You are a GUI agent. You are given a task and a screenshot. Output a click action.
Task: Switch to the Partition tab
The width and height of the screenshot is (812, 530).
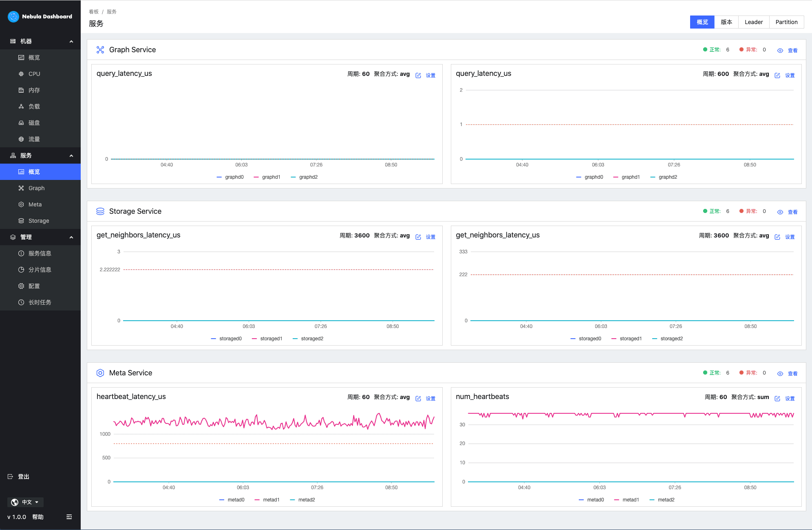(x=786, y=22)
